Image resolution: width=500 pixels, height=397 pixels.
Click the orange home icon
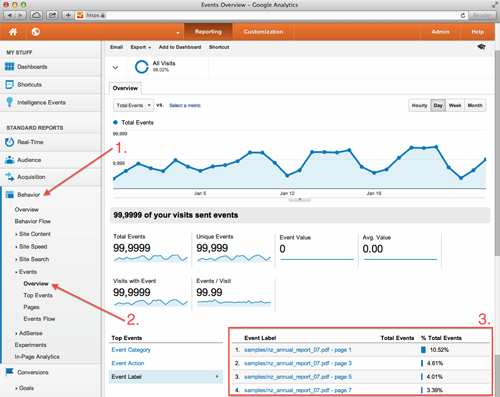[13, 32]
